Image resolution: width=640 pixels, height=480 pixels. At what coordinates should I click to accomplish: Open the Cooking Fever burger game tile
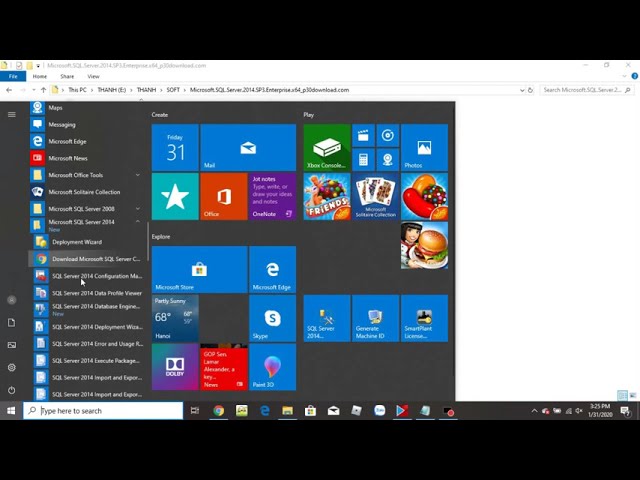click(424, 245)
